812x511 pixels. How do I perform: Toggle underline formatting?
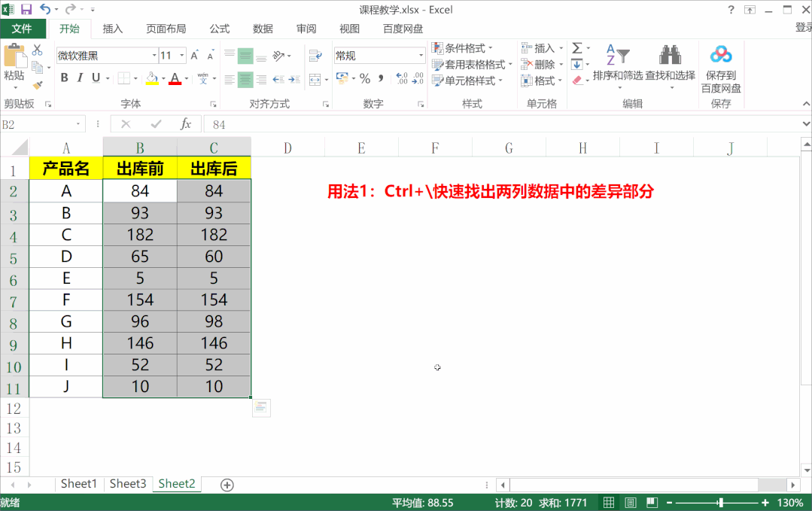pos(96,78)
